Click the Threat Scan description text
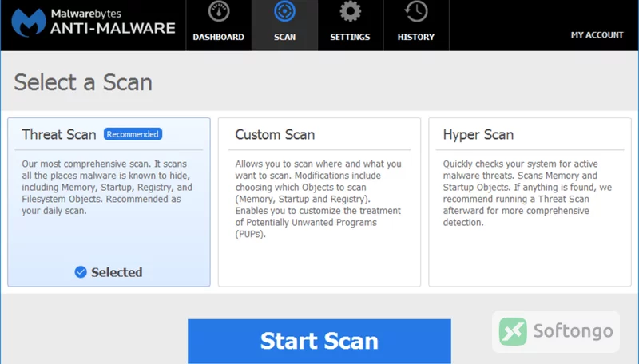The width and height of the screenshot is (639, 364). tap(107, 188)
